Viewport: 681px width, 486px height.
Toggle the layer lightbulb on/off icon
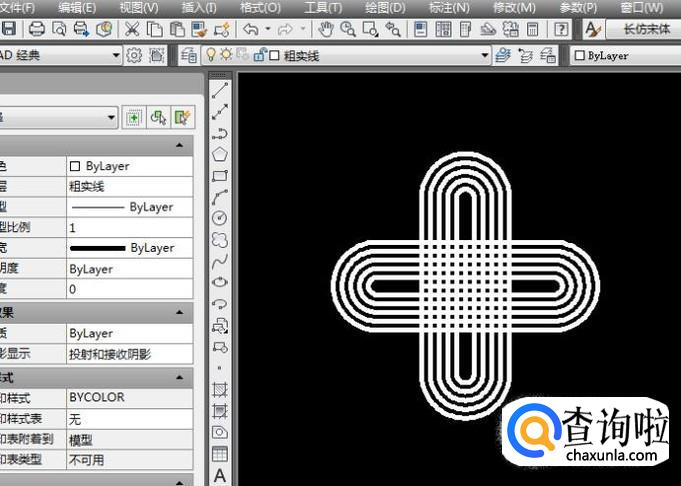pos(211,56)
